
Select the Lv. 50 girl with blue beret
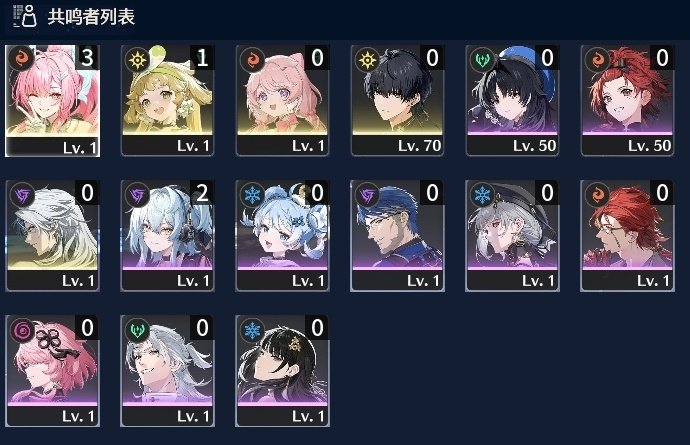click(513, 100)
